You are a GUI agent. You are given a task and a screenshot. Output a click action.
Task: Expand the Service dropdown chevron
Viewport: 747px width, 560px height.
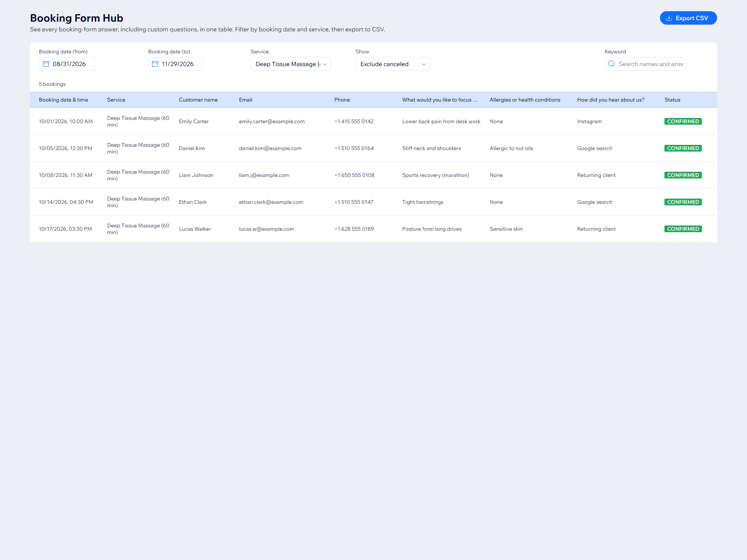point(325,64)
